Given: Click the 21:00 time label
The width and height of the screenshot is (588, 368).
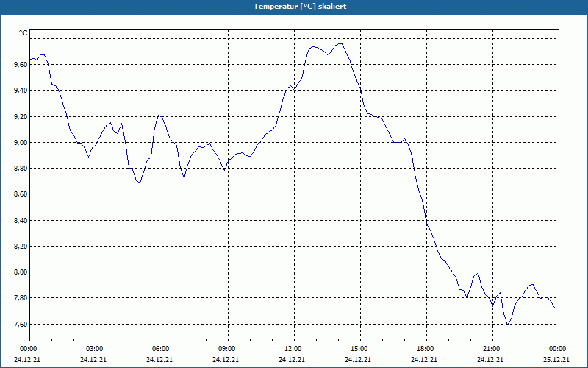Looking at the screenshot, I should click(x=492, y=349).
